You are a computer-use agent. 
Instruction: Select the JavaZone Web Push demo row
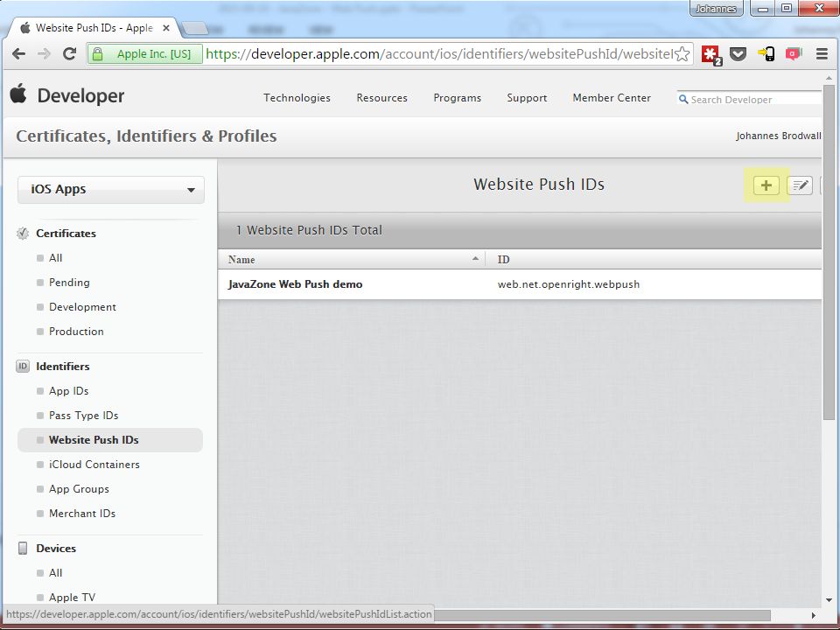point(520,284)
